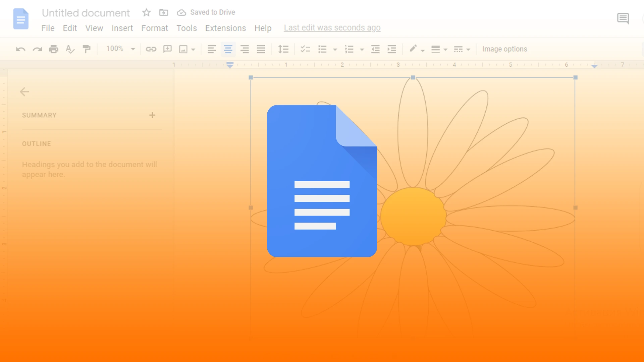644x362 pixels.
Task: Add a summary with plus icon
Action: coord(152,115)
